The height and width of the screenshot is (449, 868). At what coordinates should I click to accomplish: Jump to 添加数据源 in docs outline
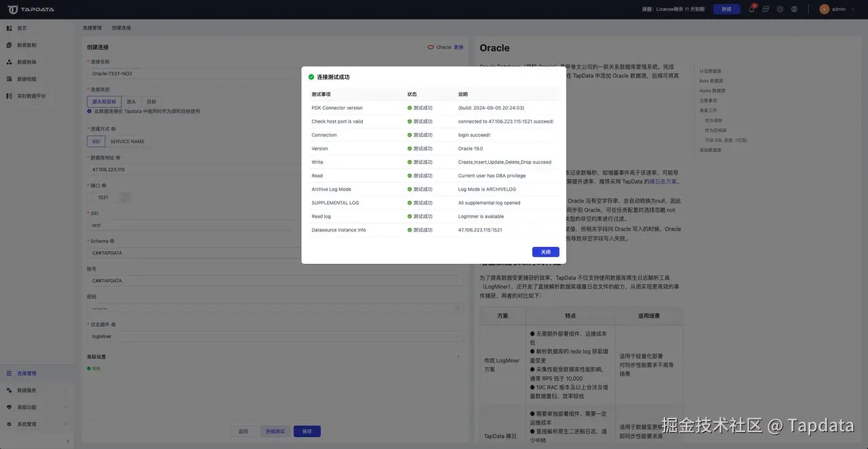point(711,150)
